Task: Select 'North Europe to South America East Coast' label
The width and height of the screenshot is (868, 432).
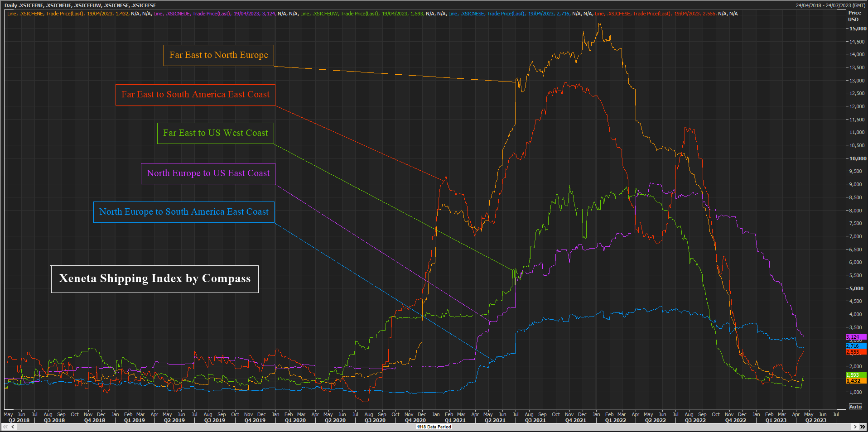Action: pos(184,212)
